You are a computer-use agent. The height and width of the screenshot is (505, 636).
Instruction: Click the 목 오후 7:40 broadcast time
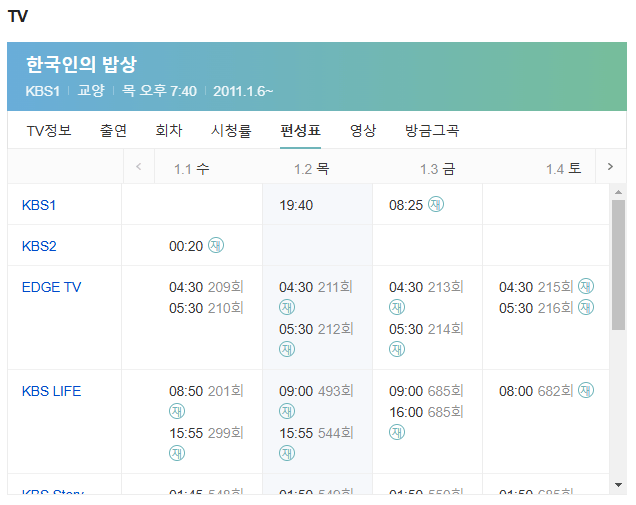tap(159, 90)
